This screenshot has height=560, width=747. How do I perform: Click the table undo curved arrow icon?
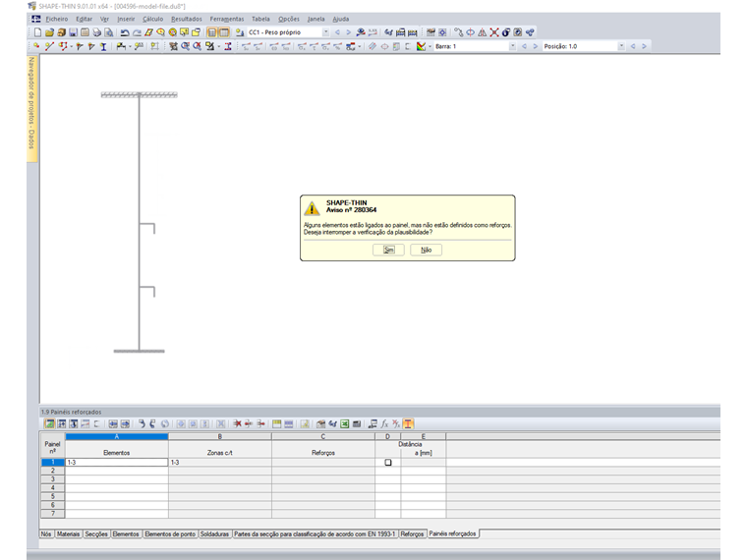click(142, 423)
